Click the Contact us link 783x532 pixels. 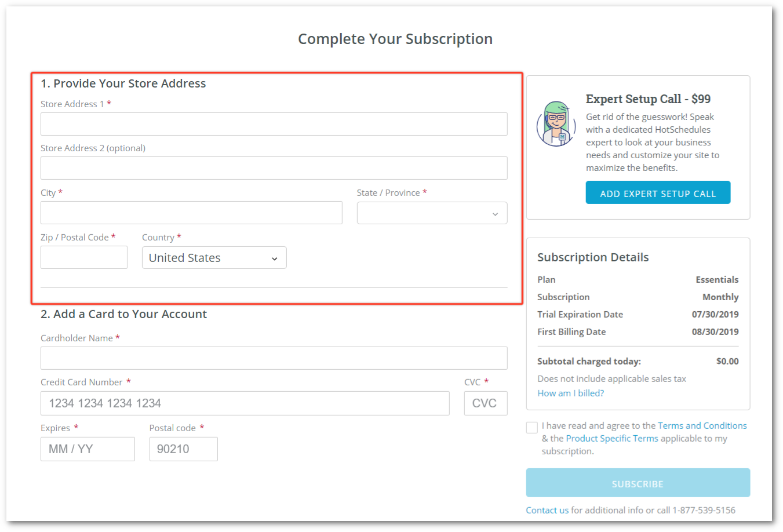tap(547, 510)
